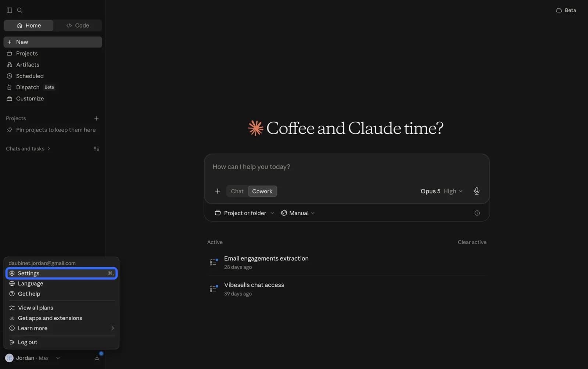
Task: Click the Log out door icon
Action: point(12,343)
